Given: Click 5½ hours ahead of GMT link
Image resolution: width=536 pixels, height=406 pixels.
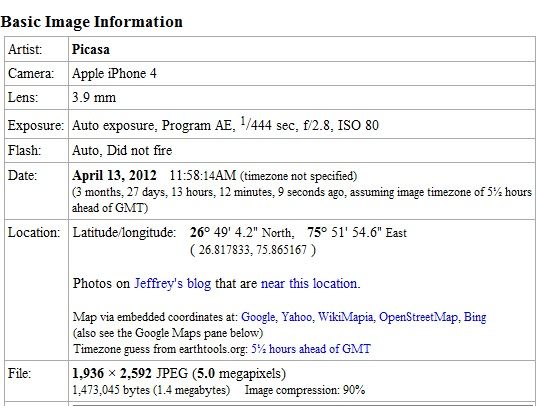Looking at the screenshot, I should pyautogui.click(x=311, y=349).
